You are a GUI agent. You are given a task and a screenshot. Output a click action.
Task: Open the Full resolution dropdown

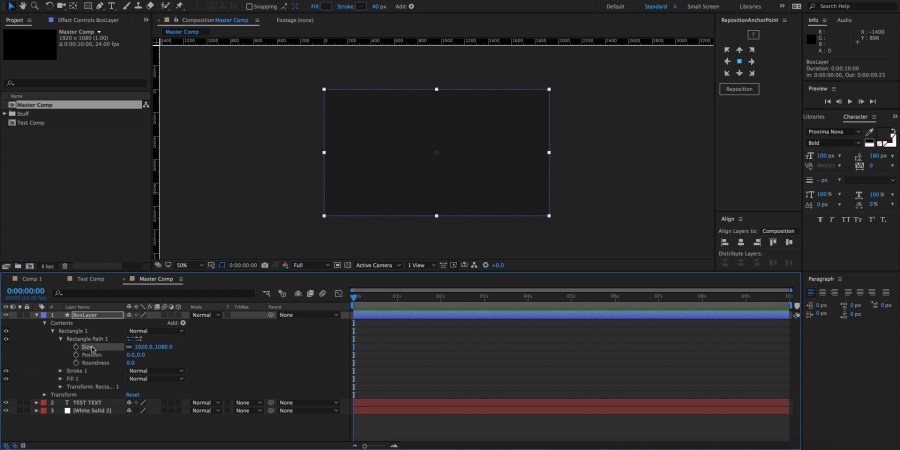click(x=312, y=265)
